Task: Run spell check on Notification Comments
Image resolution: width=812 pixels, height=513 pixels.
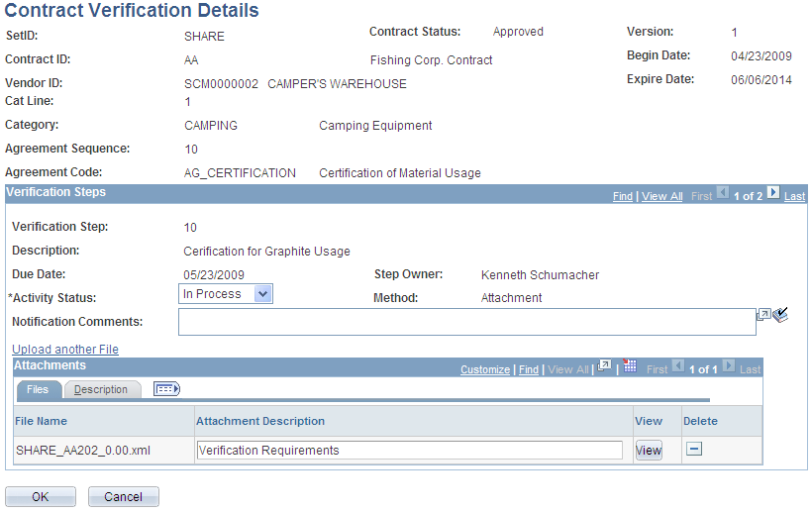Action: click(x=780, y=315)
